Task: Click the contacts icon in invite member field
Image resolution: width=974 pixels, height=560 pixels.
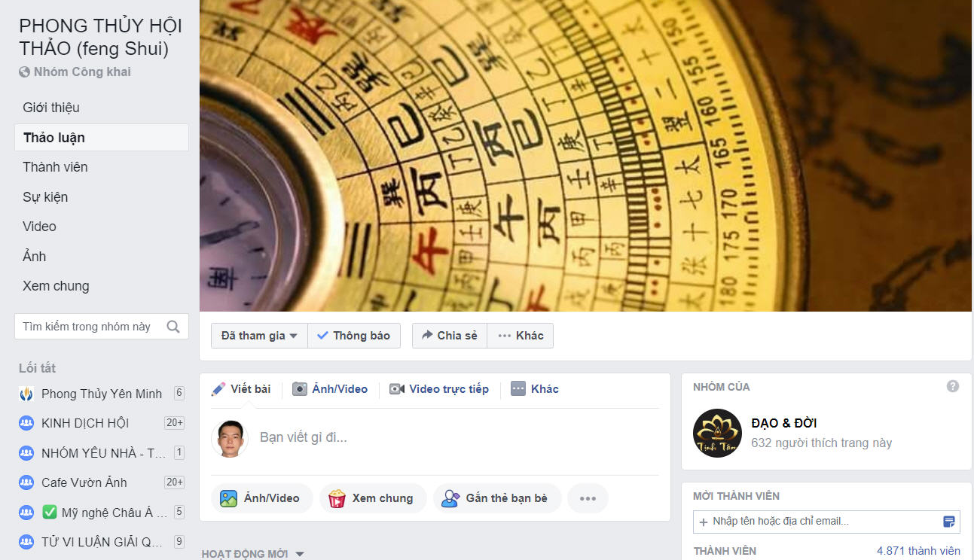Action: [949, 522]
